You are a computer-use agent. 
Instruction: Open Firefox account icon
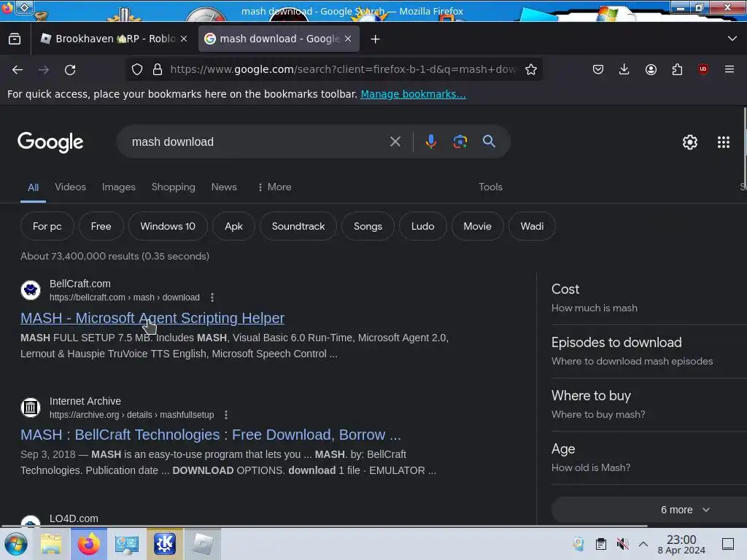[x=651, y=69]
